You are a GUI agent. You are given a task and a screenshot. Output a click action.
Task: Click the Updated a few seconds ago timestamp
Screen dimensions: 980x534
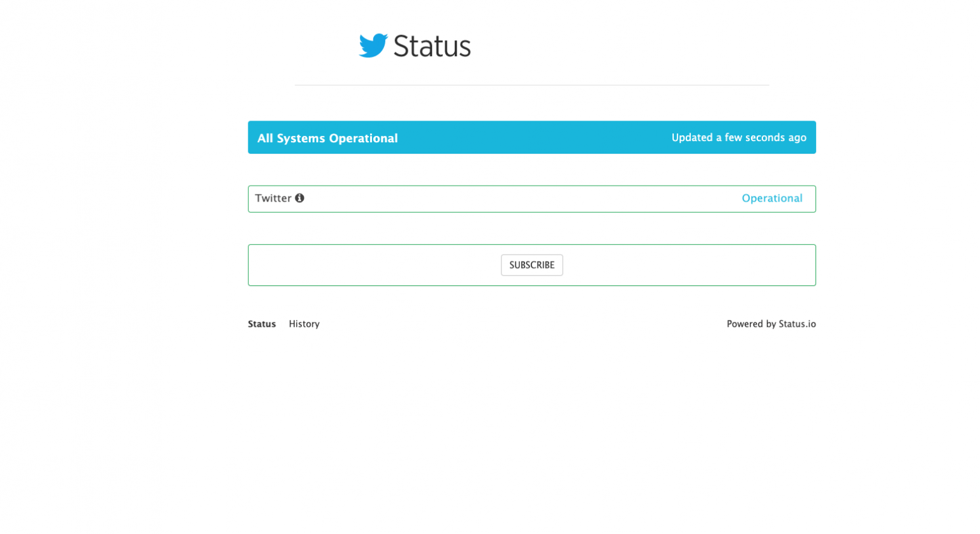tap(738, 138)
